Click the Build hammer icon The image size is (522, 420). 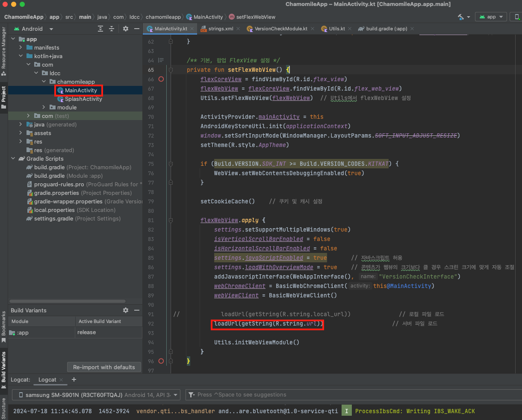pyautogui.click(x=461, y=17)
